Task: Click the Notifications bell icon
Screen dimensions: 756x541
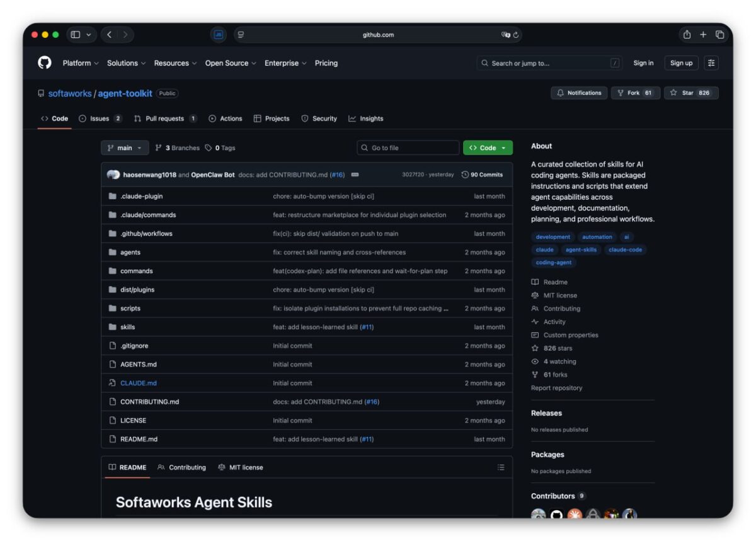Action: point(561,93)
